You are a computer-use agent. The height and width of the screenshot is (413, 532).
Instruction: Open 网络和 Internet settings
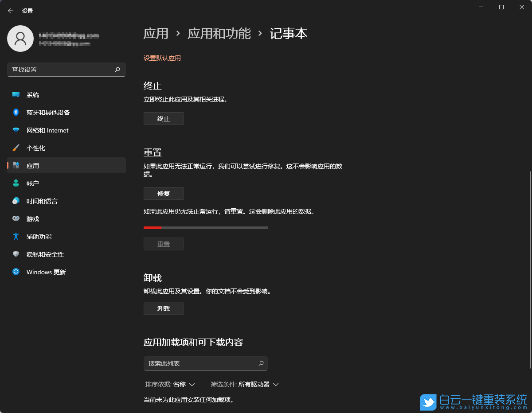pyautogui.click(x=47, y=130)
